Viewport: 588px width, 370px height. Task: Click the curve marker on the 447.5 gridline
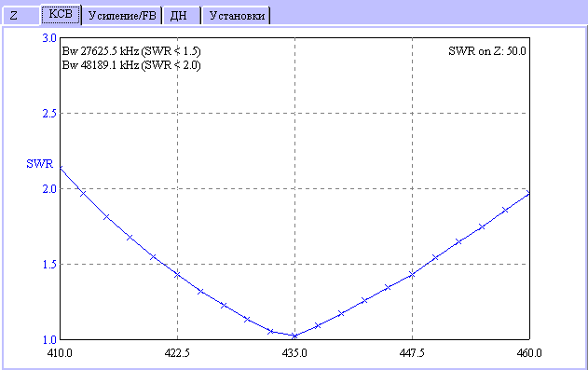(x=412, y=274)
